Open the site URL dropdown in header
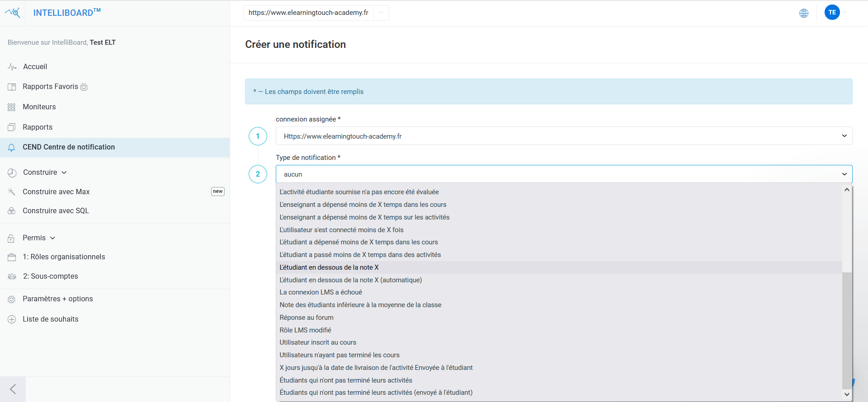 [381, 13]
